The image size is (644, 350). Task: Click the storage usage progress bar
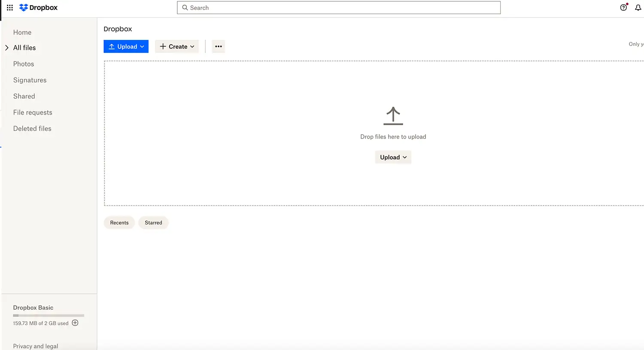pyautogui.click(x=49, y=315)
